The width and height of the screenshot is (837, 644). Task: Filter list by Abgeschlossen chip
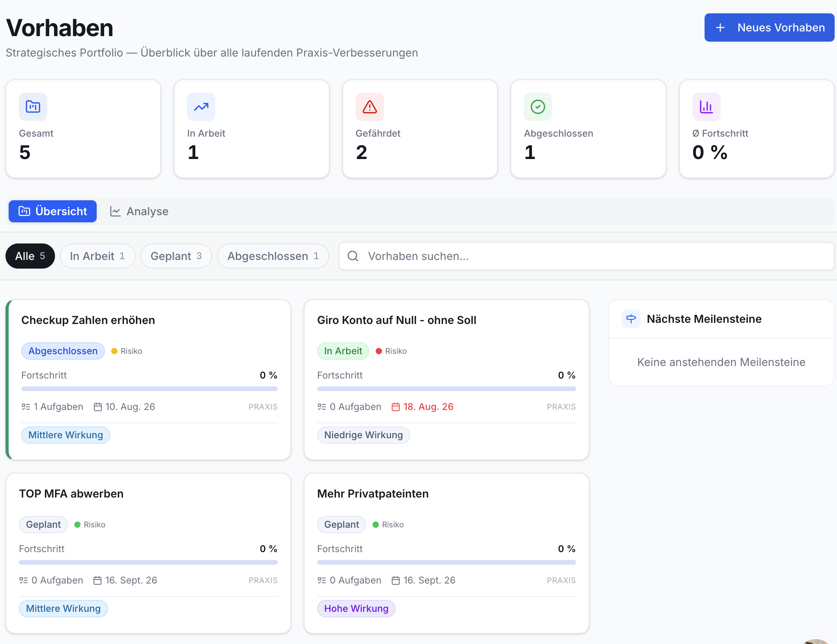(x=273, y=256)
